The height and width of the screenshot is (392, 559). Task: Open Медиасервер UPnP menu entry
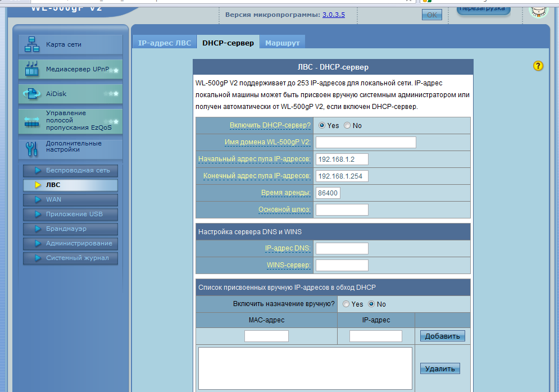tap(71, 69)
